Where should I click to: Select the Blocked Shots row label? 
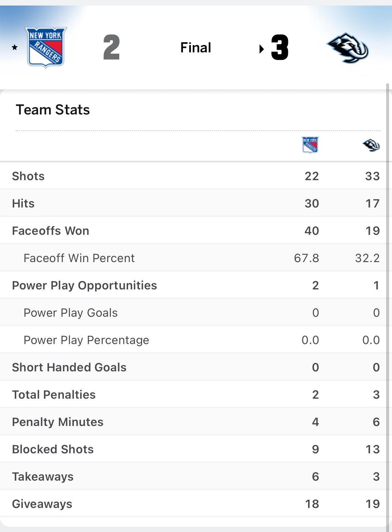coord(53,449)
